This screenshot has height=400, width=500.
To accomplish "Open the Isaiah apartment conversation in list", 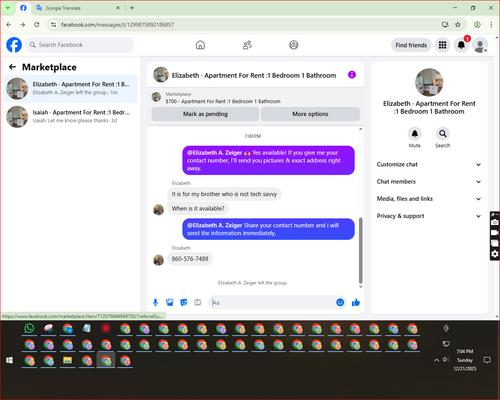I will (x=70, y=117).
